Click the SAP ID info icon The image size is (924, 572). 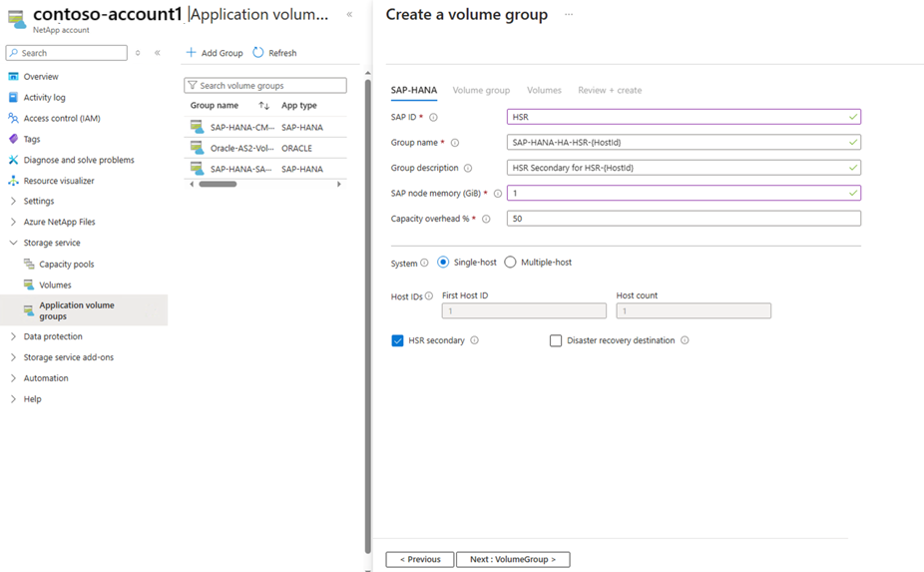pyautogui.click(x=433, y=118)
